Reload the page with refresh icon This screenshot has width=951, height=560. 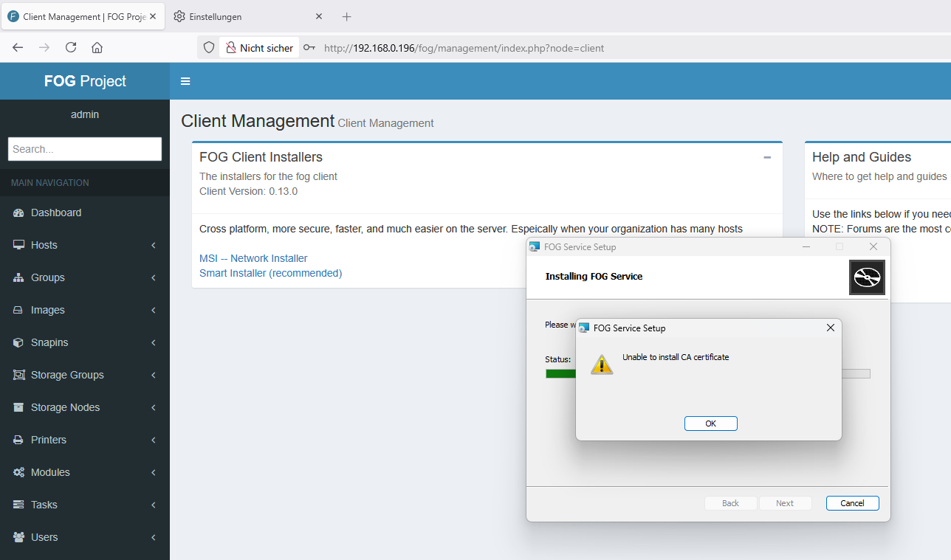click(71, 47)
